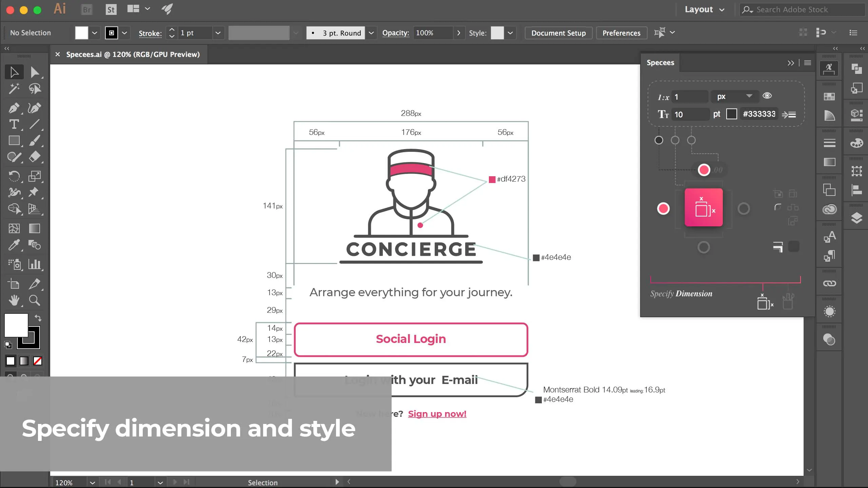Open the 3 pt. Round brush dropdown
Image resolution: width=868 pixels, height=488 pixels.
371,33
